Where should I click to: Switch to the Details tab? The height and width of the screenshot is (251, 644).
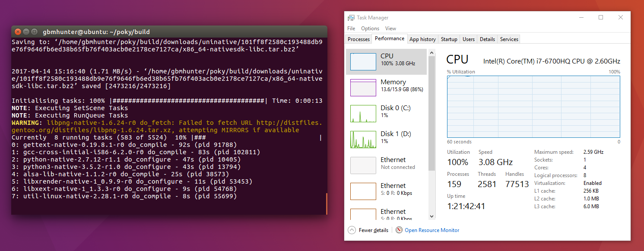[x=487, y=39]
